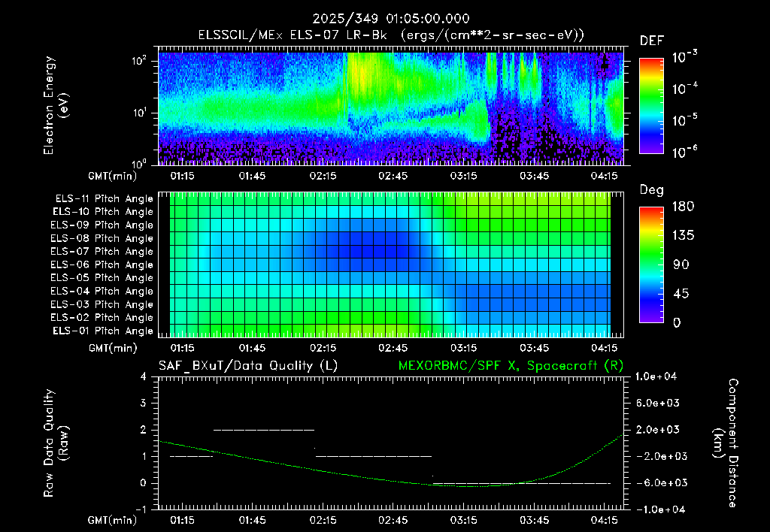Click the "Deg" color bar label
Viewport: 770px width, 532px height.
tap(652, 190)
